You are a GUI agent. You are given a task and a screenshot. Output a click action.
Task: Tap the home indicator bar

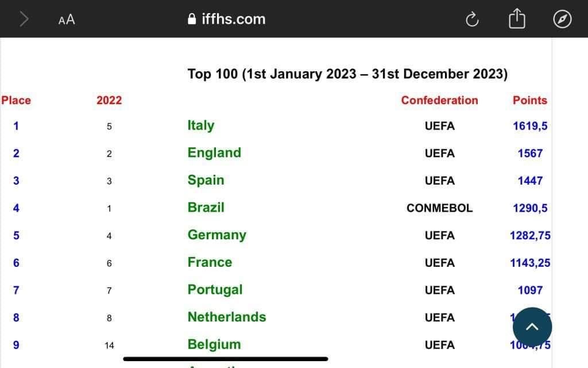[x=225, y=359]
